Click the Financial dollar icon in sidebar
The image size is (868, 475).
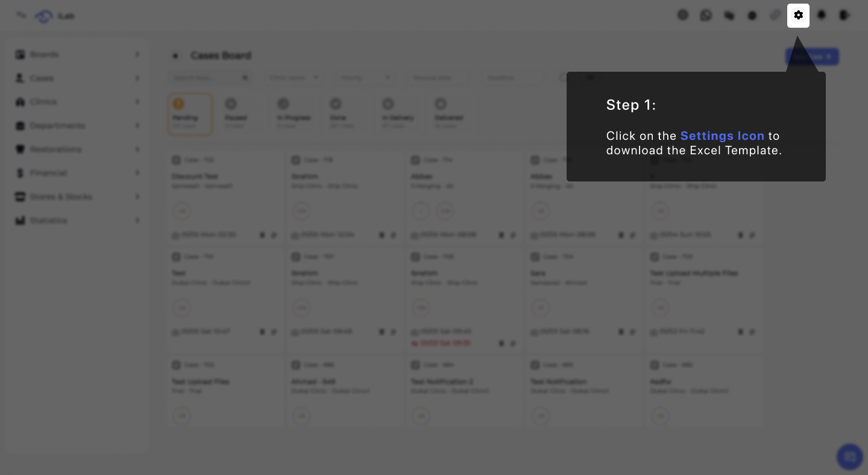(x=20, y=173)
